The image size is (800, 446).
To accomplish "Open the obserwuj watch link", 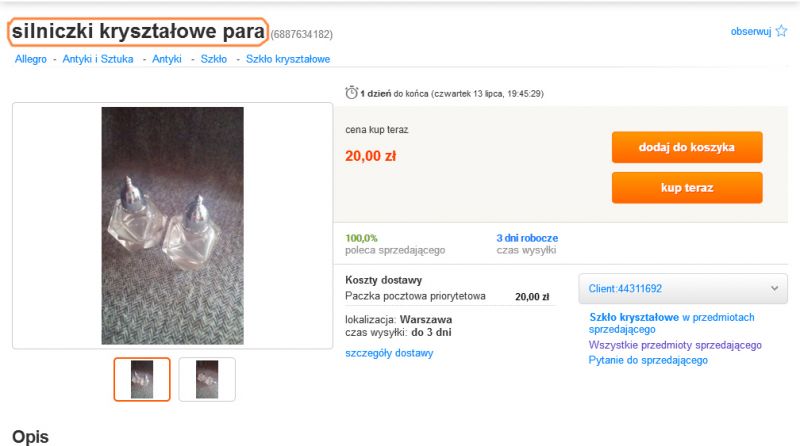I will (751, 32).
